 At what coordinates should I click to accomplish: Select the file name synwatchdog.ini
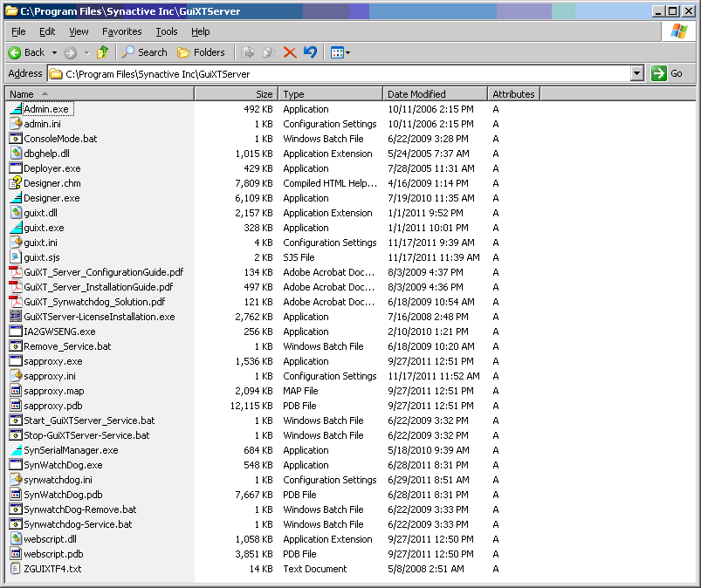click(58, 480)
